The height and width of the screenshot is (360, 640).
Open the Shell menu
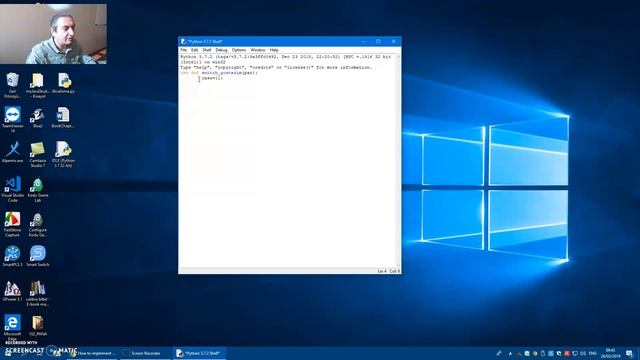pyautogui.click(x=207, y=50)
